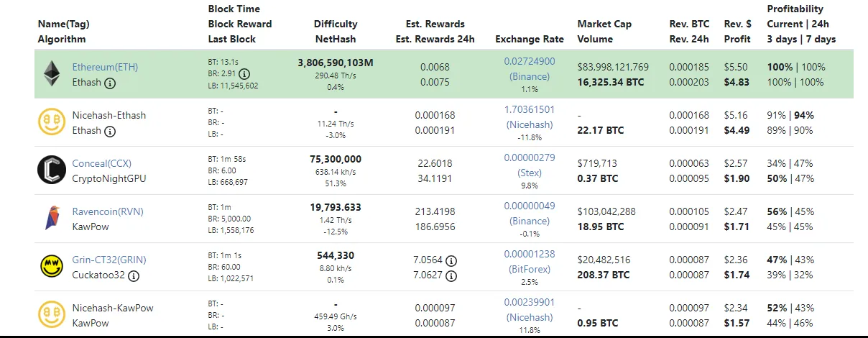Select Conceal market cap $719,713
The width and height of the screenshot is (868, 338).
pos(597,163)
